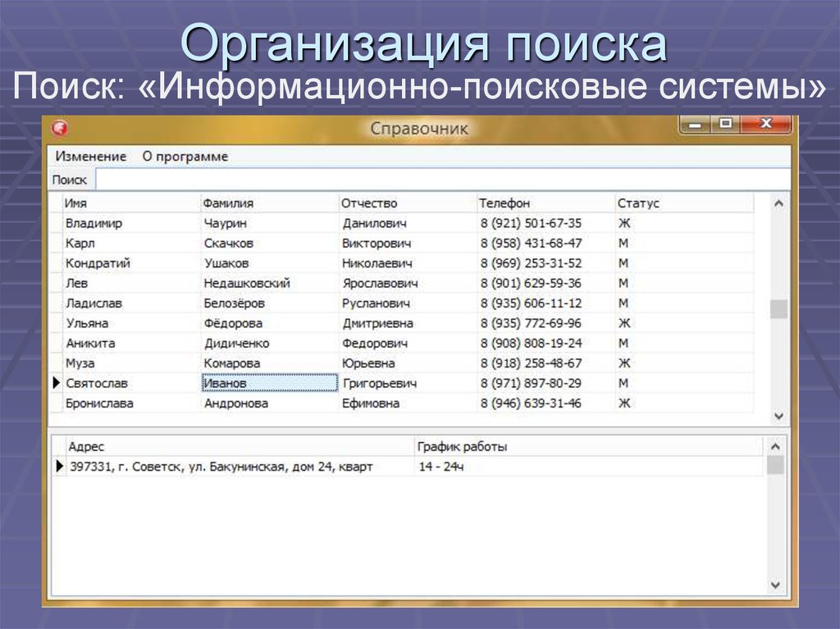
Task: Select the cell Белозёров
Action: [269, 303]
